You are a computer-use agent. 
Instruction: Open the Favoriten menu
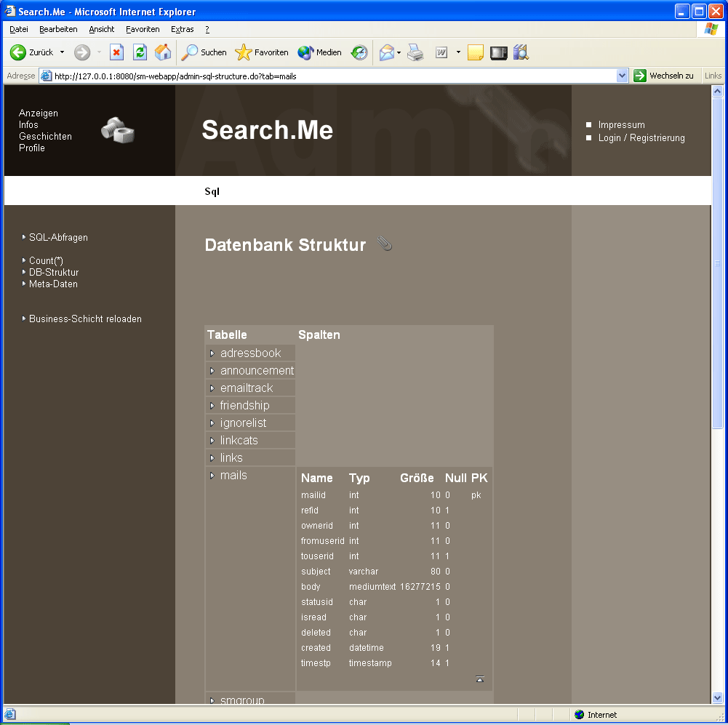pos(142,29)
